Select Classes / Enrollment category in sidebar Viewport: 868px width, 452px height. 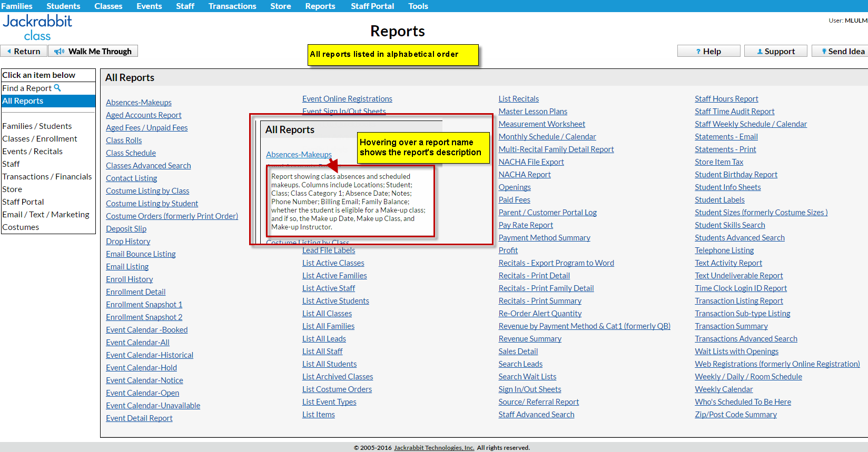[40, 139]
